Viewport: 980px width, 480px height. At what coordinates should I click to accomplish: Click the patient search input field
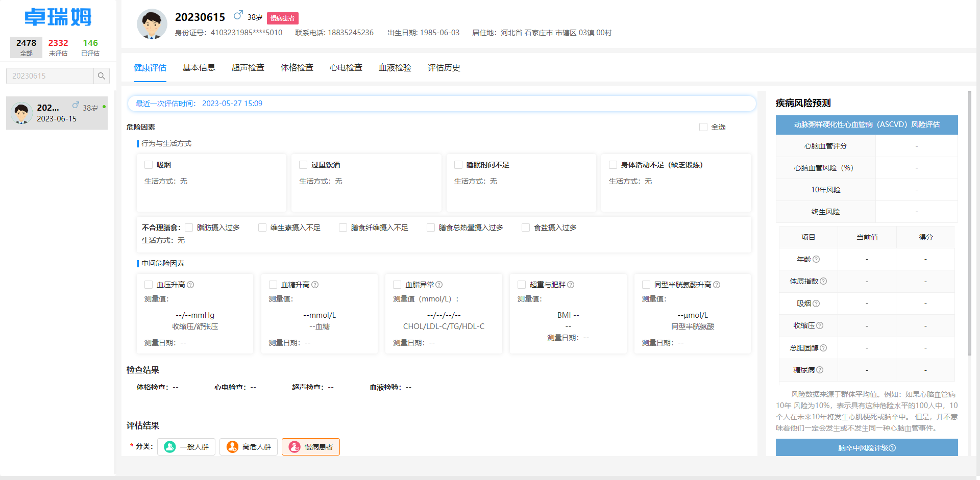[x=50, y=76]
